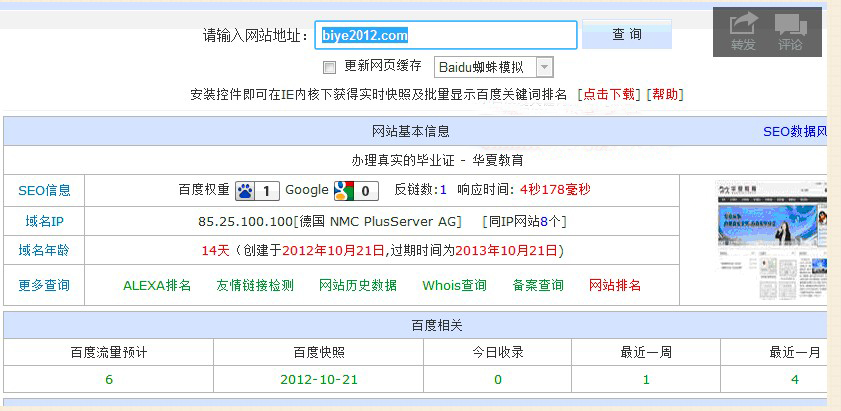Open the 备案查询 link
Viewport: 841px width, 411px height.
(538, 285)
